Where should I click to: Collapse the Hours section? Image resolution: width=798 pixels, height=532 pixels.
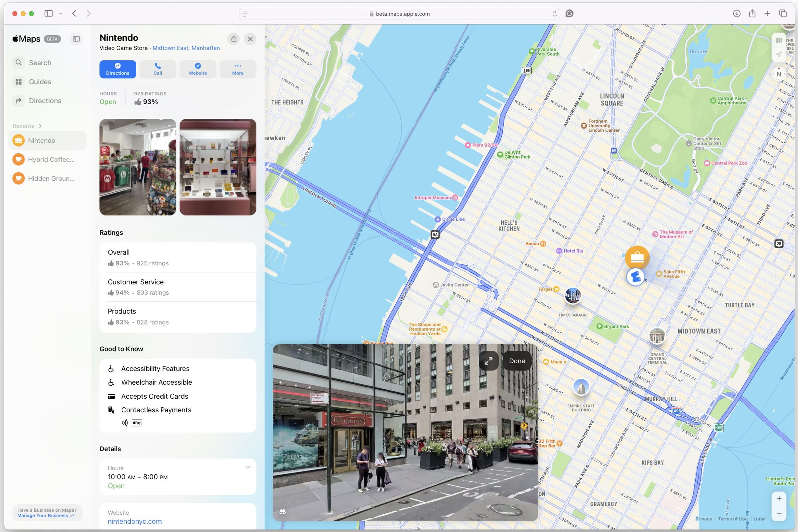pyautogui.click(x=247, y=467)
